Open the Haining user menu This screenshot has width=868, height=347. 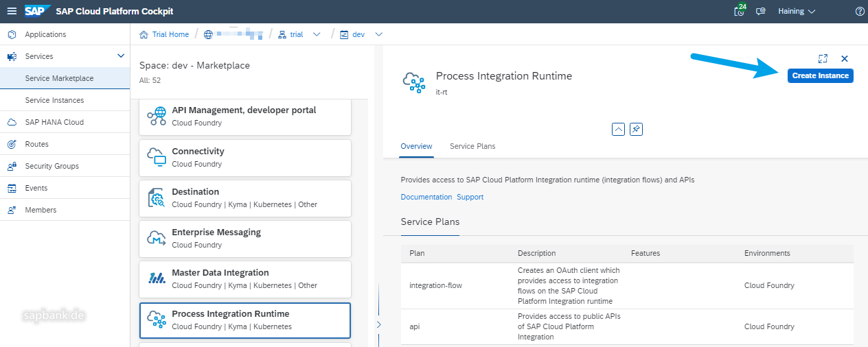coord(797,12)
